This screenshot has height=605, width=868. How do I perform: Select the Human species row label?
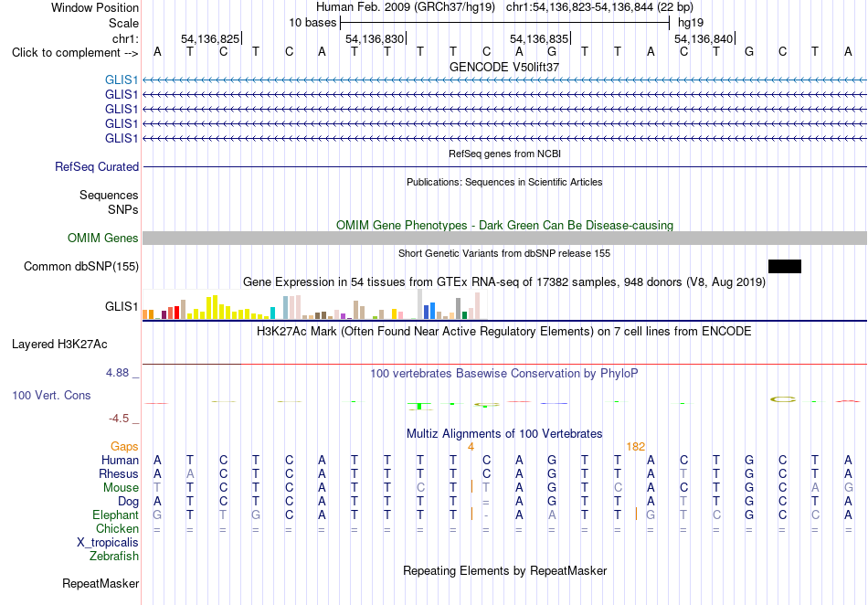point(120,460)
